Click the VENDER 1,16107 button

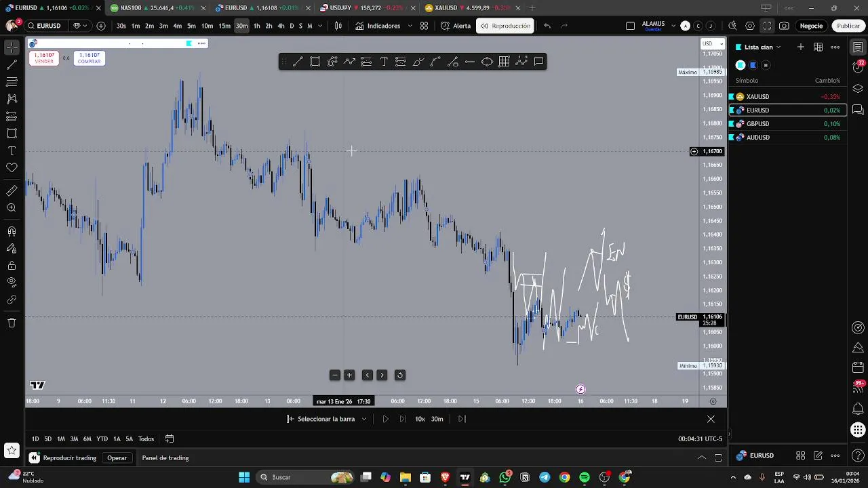[44, 58]
